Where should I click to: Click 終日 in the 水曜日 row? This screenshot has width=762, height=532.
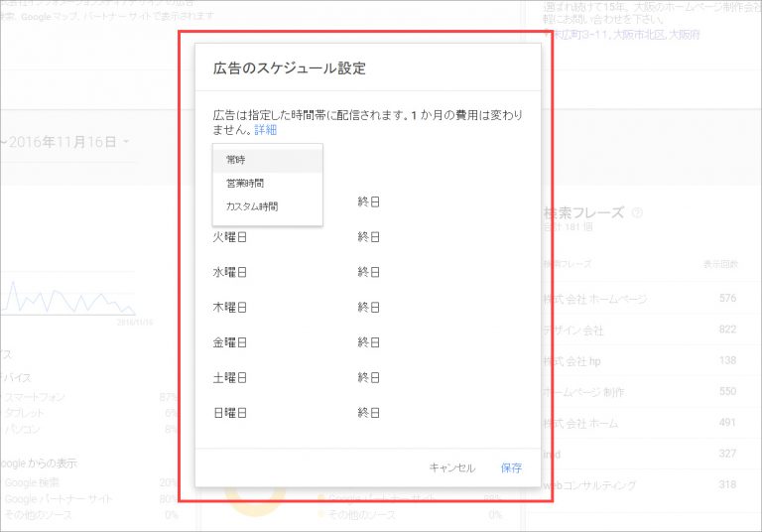click(x=369, y=272)
